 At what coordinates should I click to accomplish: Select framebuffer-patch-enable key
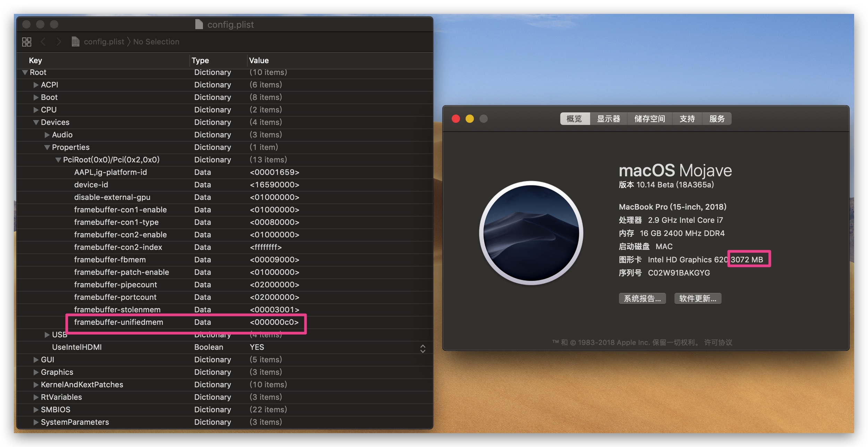tap(121, 272)
